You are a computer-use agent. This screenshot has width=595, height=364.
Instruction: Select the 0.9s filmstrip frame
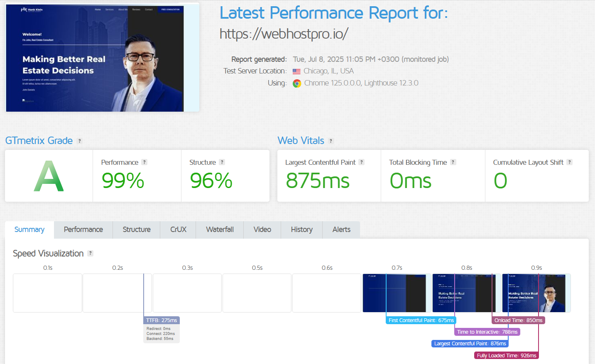click(x=536, y=293)
